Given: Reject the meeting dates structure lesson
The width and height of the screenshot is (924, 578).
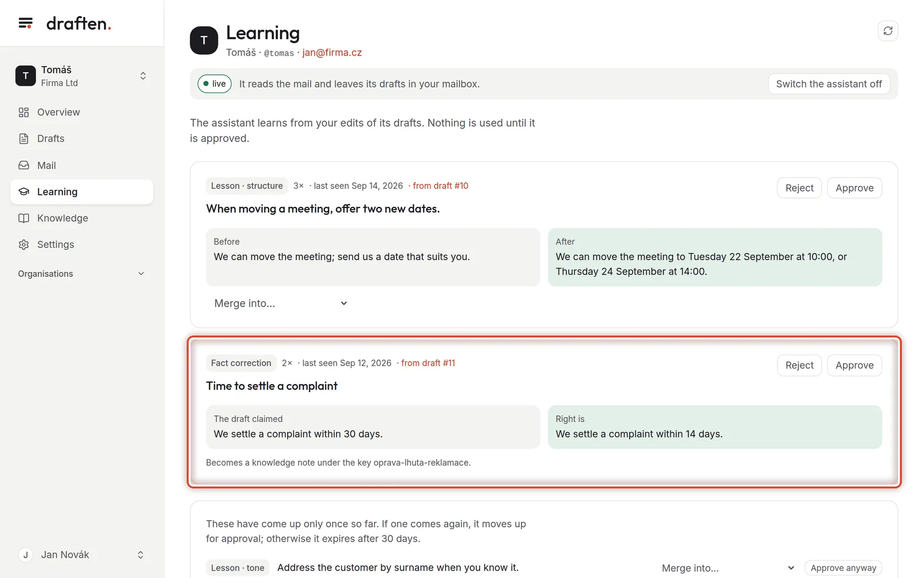Looking at the screenshot, I should [799, 188].
